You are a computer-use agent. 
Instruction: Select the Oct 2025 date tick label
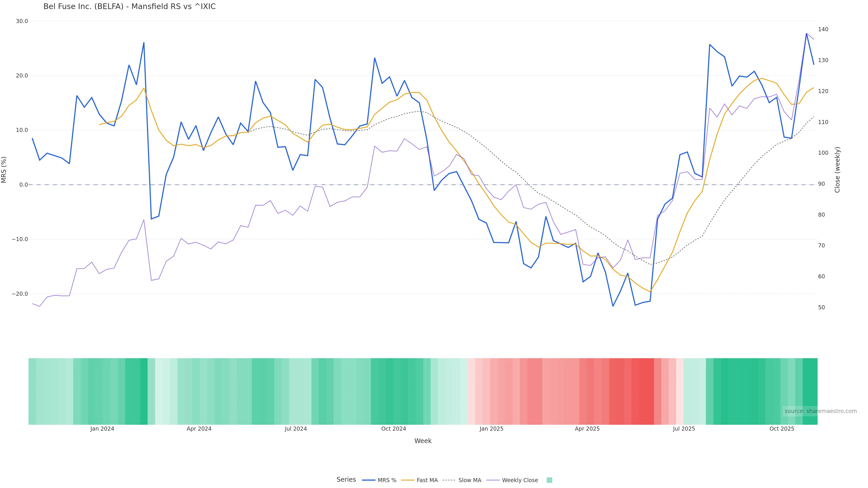(782, 429)
